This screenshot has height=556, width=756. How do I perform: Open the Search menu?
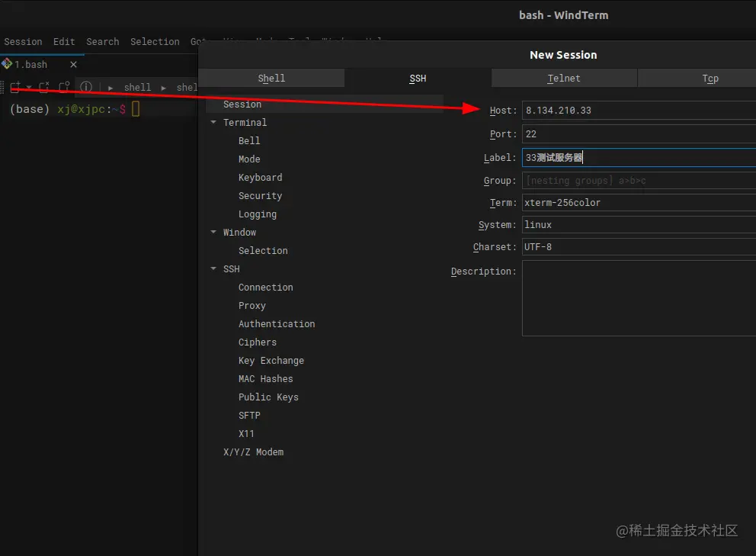coord(103,41)
